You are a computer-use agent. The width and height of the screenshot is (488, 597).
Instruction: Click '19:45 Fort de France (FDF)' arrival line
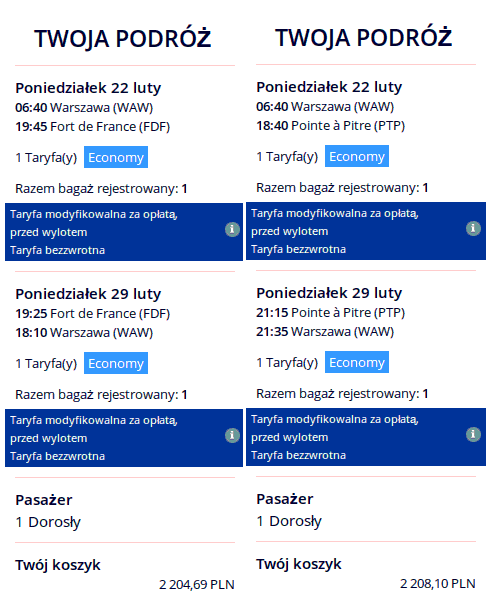pos(92,126)
